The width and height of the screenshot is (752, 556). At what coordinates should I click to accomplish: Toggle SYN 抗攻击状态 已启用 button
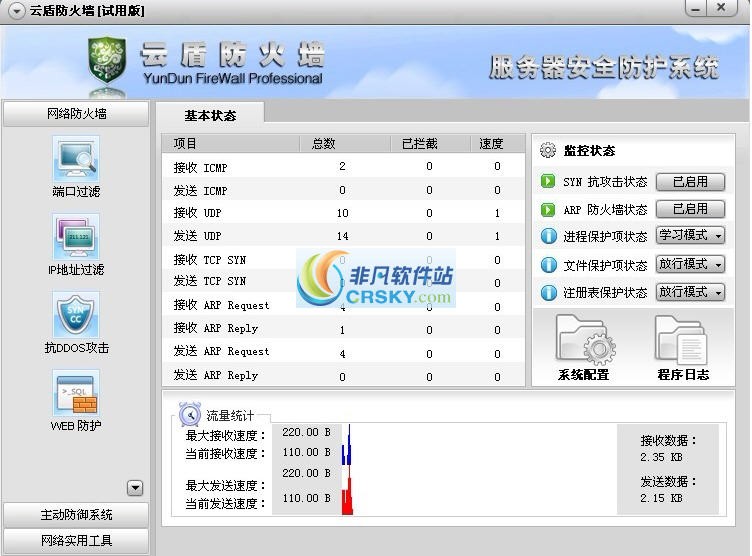click(x=689, y=182)
